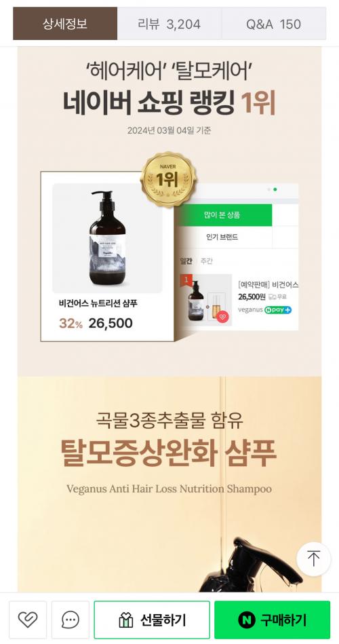The image size is (339, 644).
Task: Click the gift box icon in 선물하기
Action: (125, 620)
